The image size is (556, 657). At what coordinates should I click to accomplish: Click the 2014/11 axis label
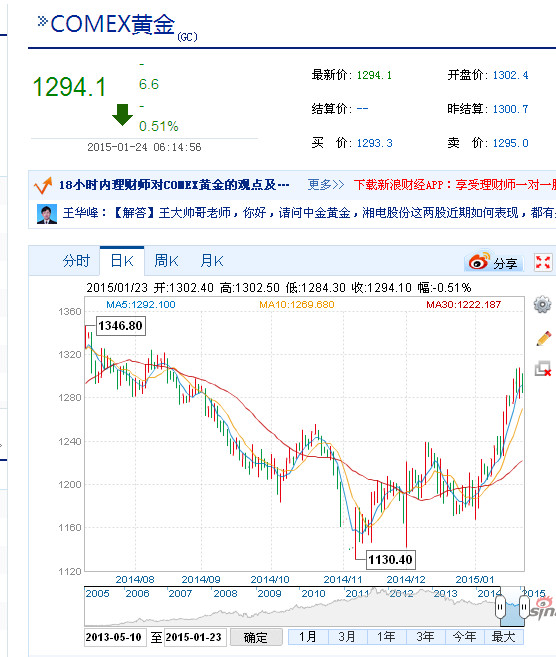pos(343,579)
